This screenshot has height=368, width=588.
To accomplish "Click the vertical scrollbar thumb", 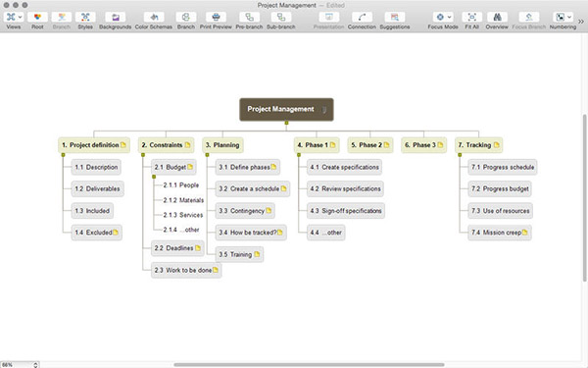I will (x=585, y=198).
